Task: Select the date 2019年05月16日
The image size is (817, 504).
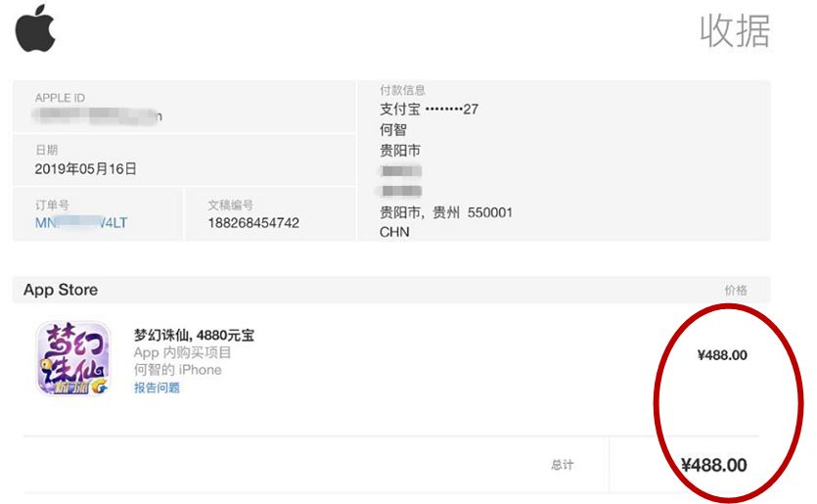Action: pyautogui.click(x=85, y=169)
